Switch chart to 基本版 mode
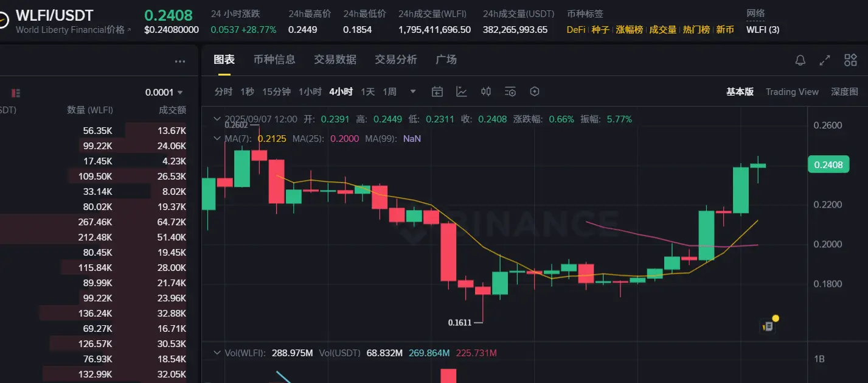The width and height of the screenshot is (868, 383). point(740,92)
